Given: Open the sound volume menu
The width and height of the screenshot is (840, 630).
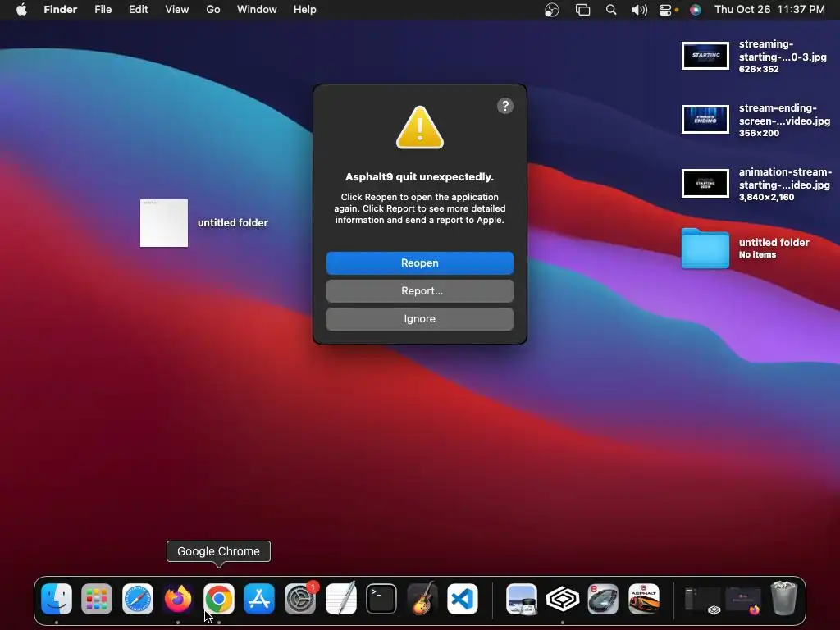Looking at the screenshot, I should pyautogui.click(x=638, y=10).
